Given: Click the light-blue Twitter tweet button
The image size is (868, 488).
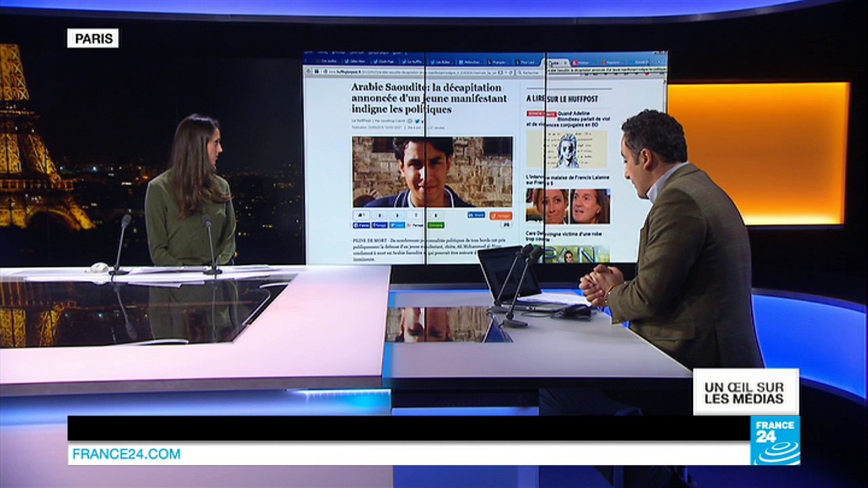Looking at the screenshot, I should [x=397, y=225].
